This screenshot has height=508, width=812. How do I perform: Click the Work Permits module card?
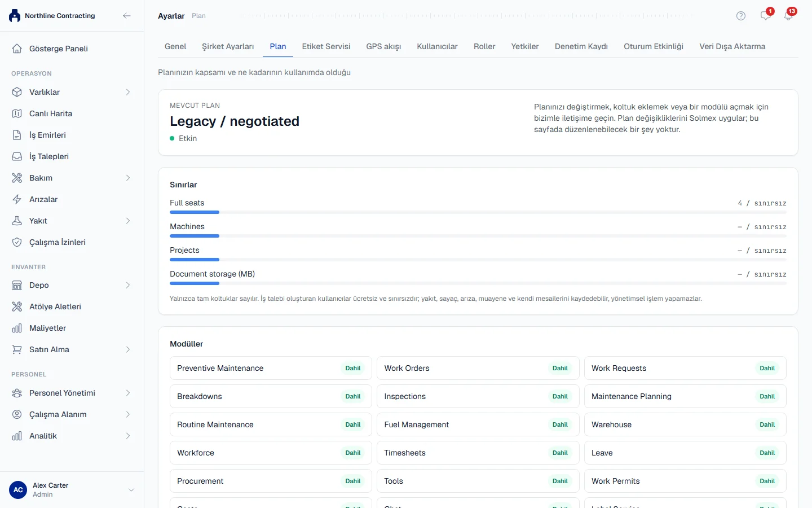(685, 481)
